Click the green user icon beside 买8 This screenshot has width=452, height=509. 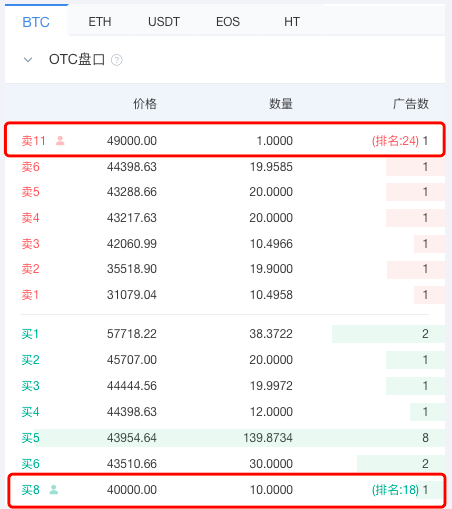[54, 490]
